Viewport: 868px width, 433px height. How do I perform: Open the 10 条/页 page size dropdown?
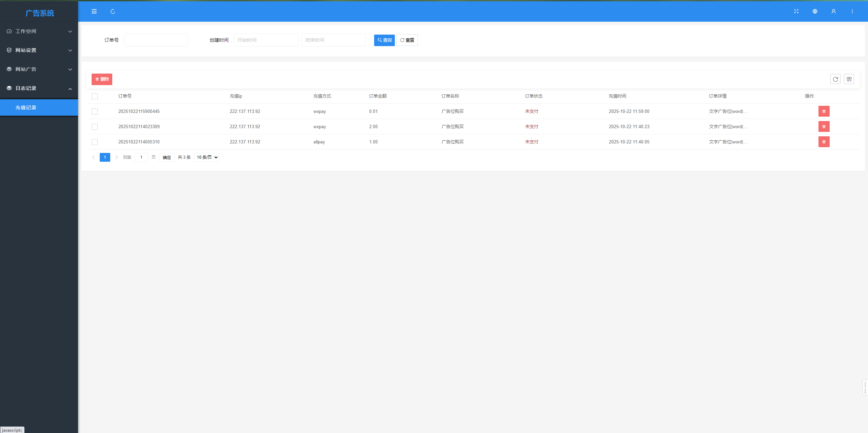[207, 157]
